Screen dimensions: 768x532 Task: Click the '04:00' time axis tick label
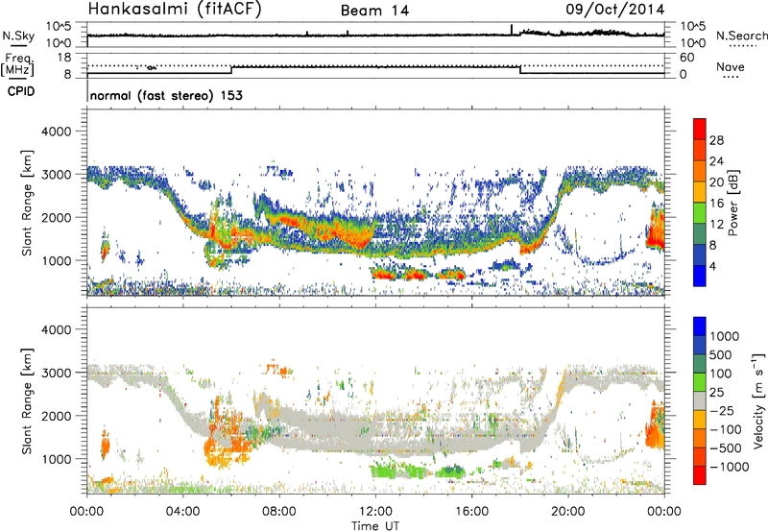183,512
